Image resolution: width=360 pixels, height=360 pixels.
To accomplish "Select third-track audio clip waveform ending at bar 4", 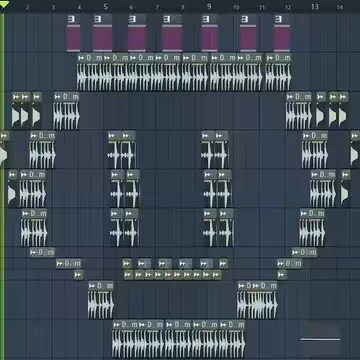I will coord(66,116).
